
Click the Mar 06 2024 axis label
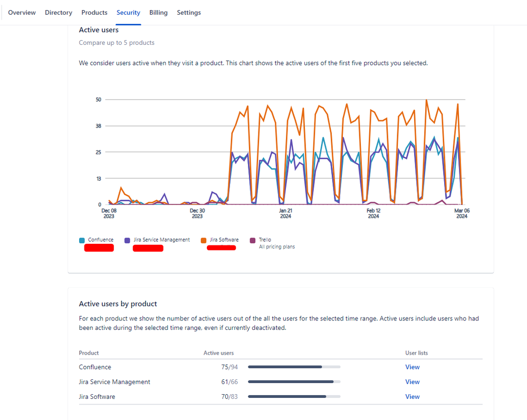coord(461,213)
